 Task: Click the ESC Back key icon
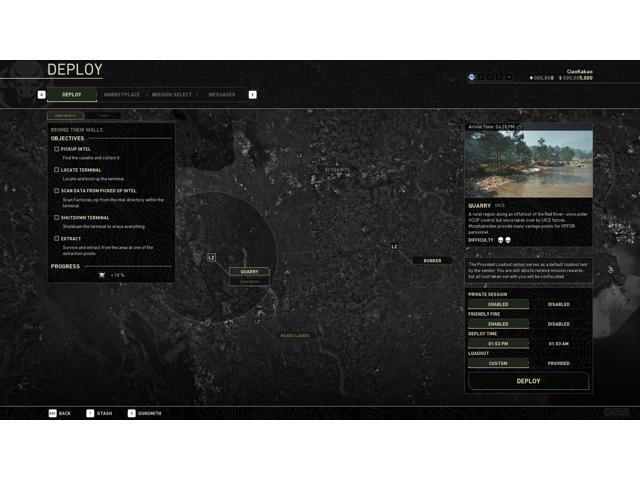click(52, 413)
